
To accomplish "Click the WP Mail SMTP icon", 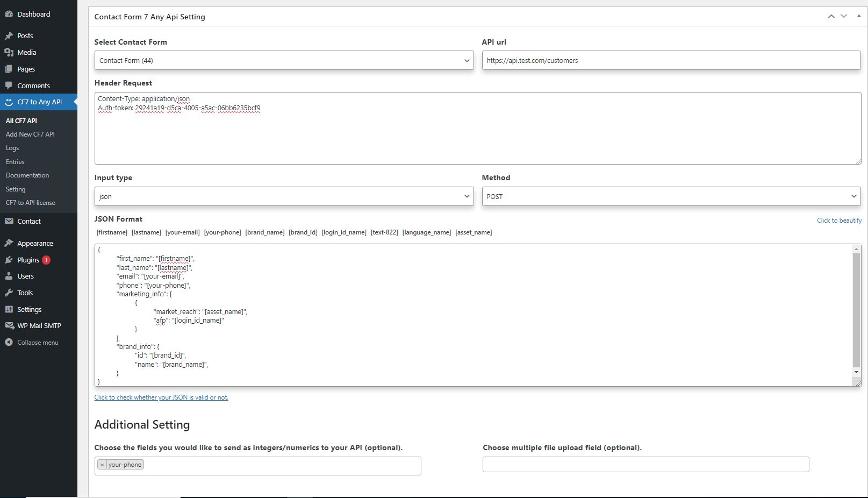I will [x=9, y=325].
